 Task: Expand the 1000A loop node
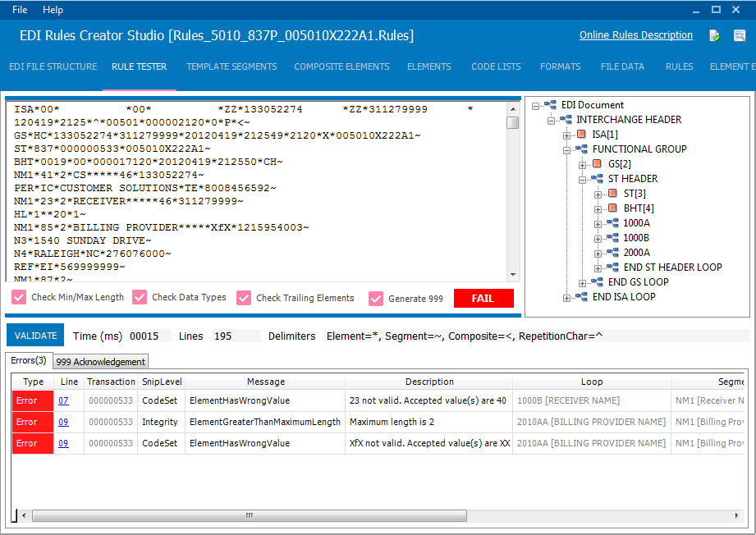point(598,225)
